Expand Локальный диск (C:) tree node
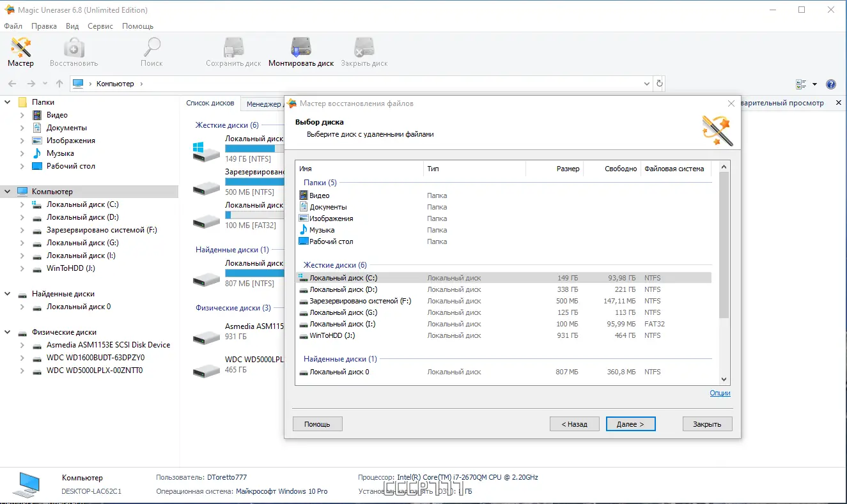Viewport: 847px width, 504px height. (x=22, y=204)
